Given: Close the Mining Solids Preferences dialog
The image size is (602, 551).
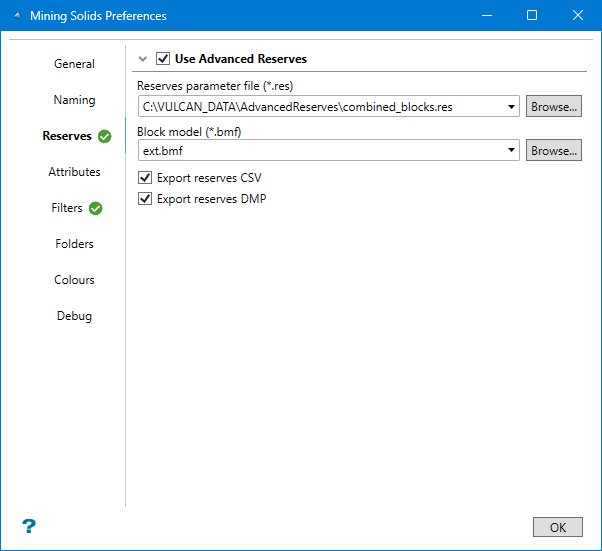Looking at the screenshot, I should pos(578,16).
